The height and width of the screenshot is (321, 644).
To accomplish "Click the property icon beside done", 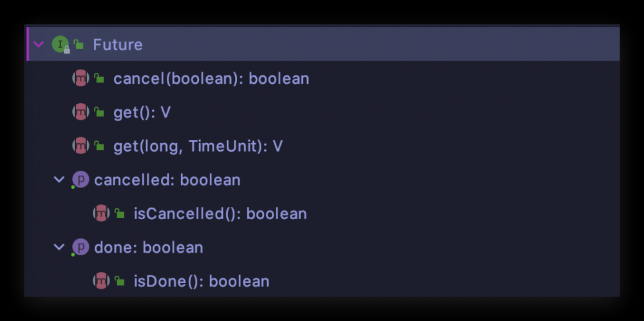I will coord(80,248).
